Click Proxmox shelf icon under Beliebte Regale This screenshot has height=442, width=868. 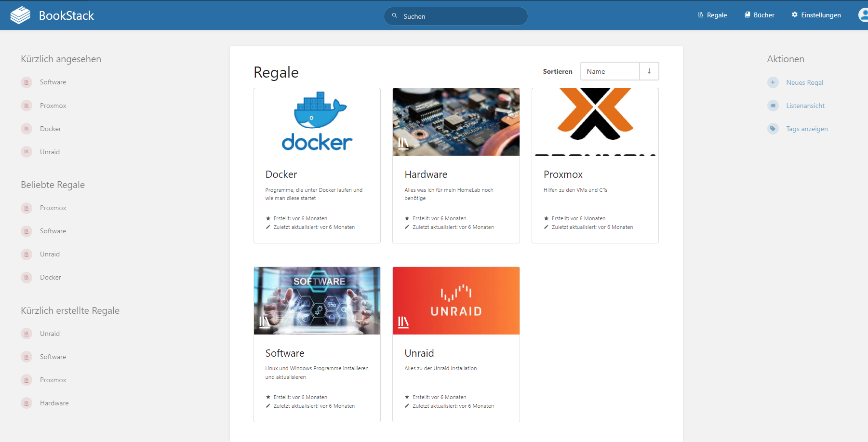point(27,208)
